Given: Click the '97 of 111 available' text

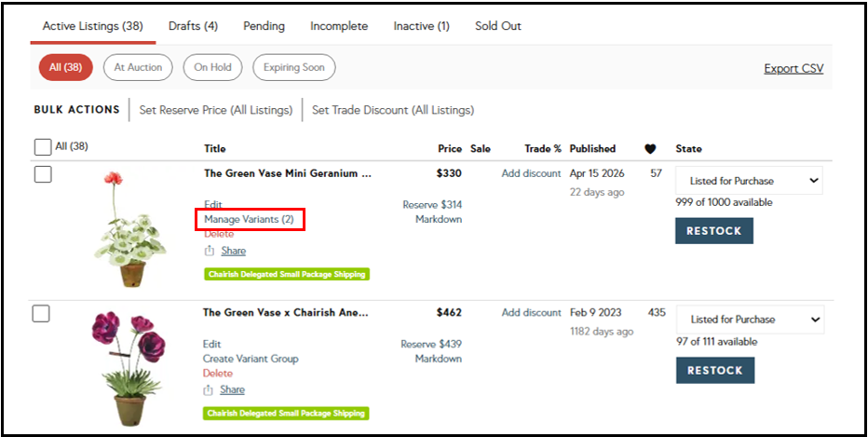Looking at the screenshot, I should click(x=717, y=342).
